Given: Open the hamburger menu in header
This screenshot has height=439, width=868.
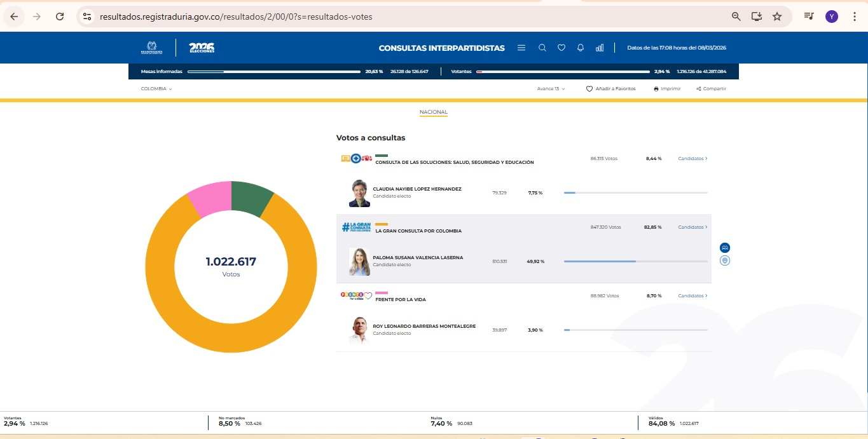Looking at the screenshot, I should (521, 48).
